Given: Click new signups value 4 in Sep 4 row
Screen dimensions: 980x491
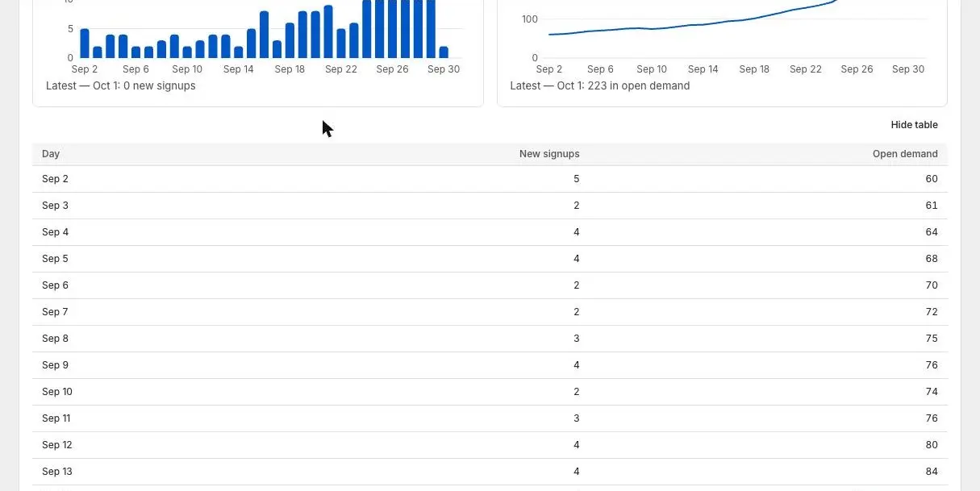Looking at the screenshot, I should coord(577,232).
